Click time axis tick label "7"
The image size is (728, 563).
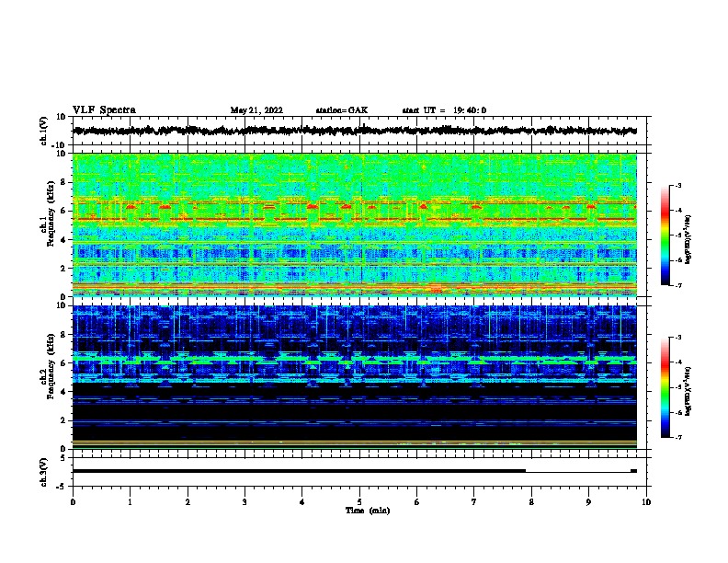pos(474,502)
